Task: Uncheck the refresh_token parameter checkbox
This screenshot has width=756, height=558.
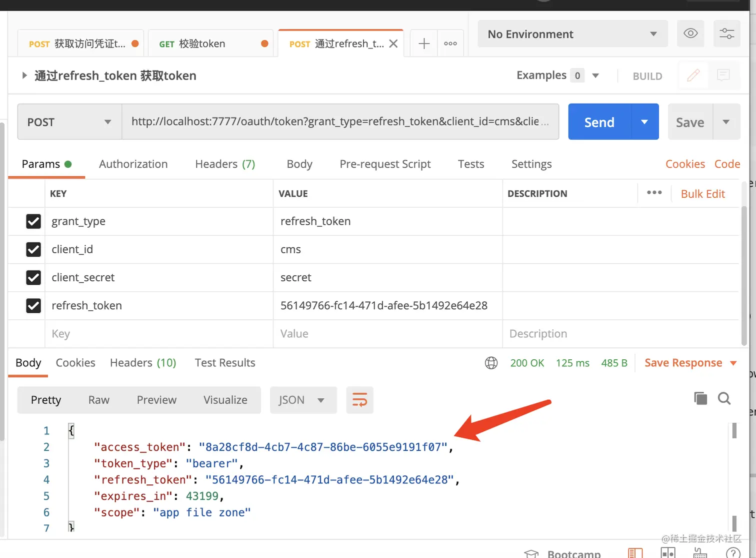Action: (33, 305)
